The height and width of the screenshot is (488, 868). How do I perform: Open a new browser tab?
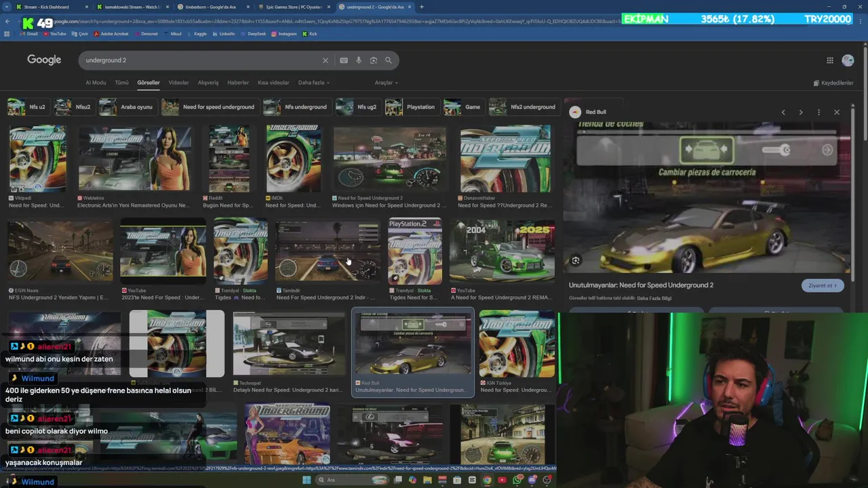coord(422,7)
